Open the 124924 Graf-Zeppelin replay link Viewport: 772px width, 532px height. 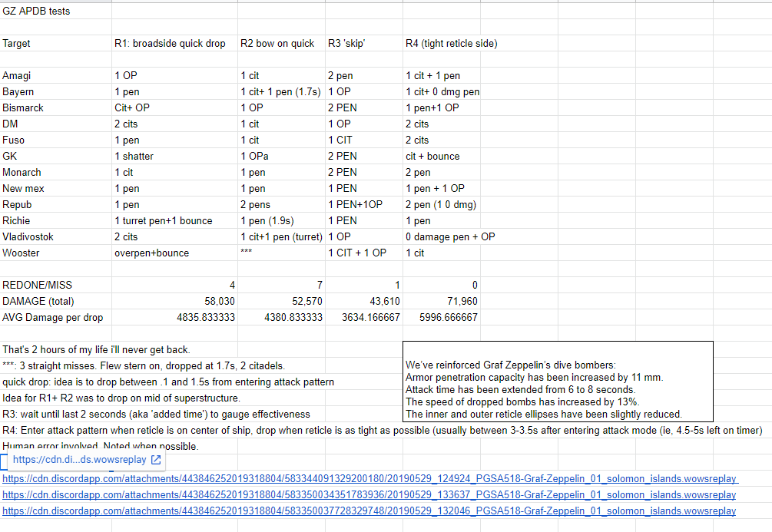(369, 480)
